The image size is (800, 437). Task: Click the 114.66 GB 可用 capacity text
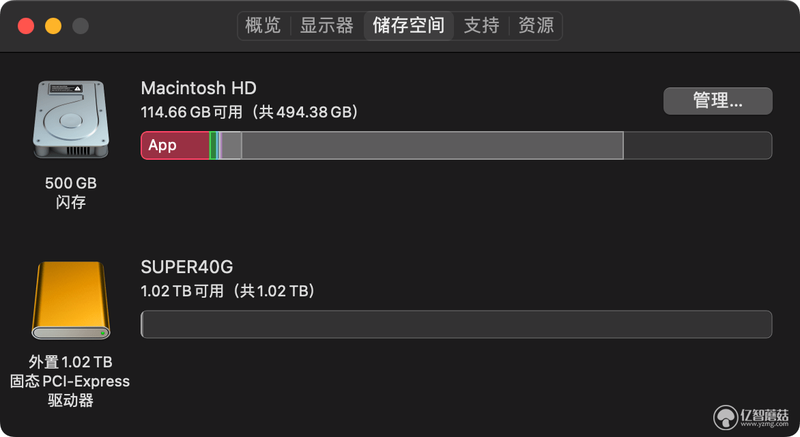[x=191, y=112]
